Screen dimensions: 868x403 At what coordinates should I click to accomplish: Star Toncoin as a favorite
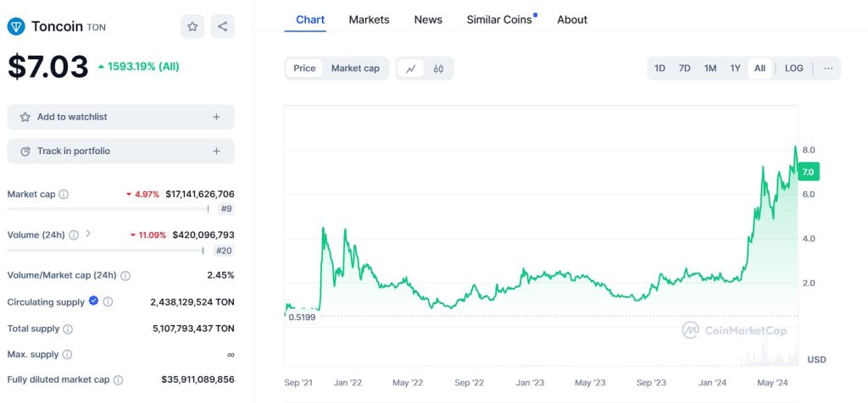point(192,26)
